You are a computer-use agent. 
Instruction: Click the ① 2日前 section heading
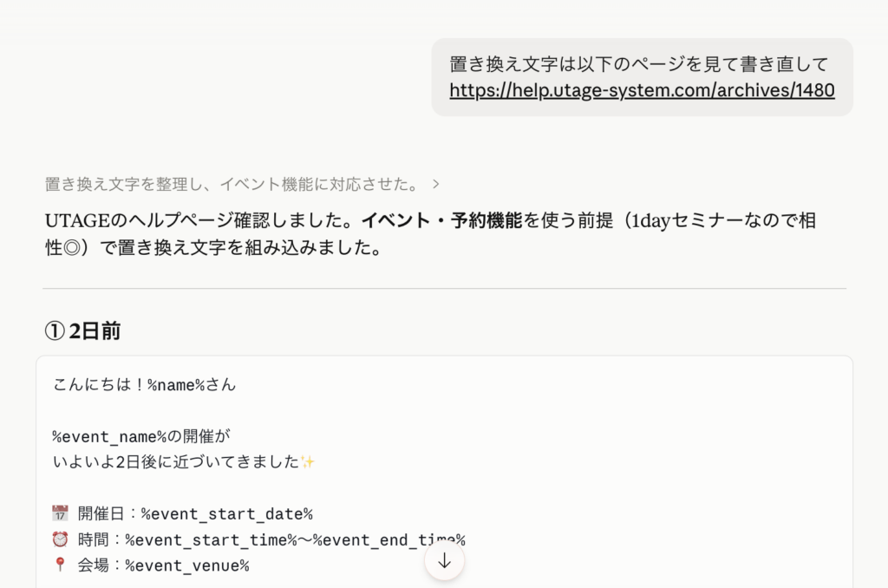(x=82, y=330)
